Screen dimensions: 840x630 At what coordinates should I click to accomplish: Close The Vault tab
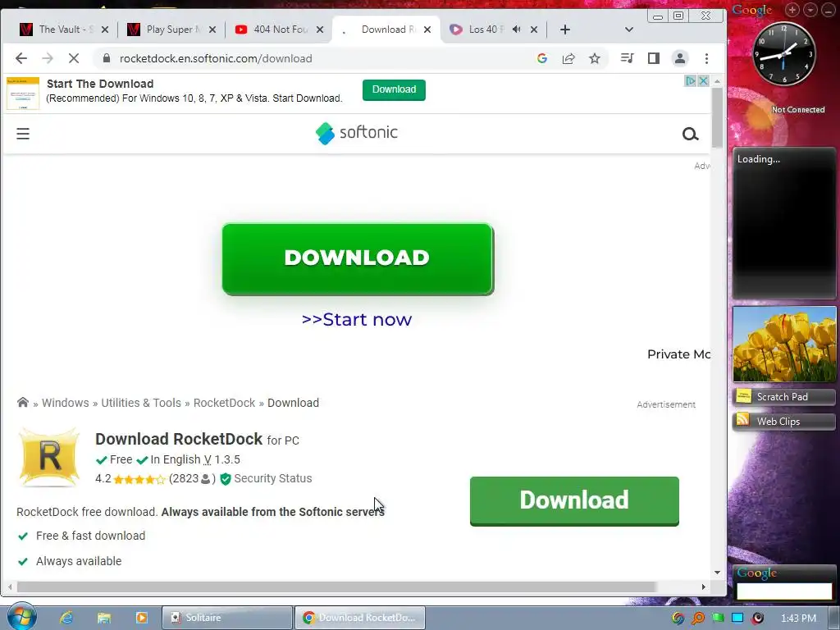pyautogui.click(x=105, y=30)
